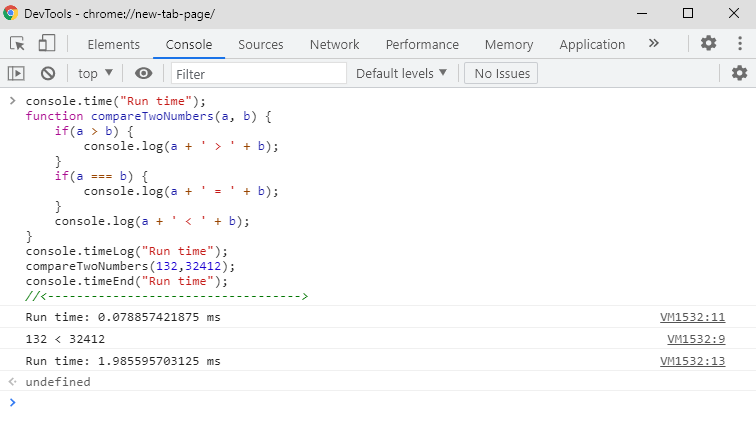Image resolution: width=756 pixels, height=421 pixels.
Task: Clear the console with the ban icon
Action: pyautogui.click(x=47, y=73)
